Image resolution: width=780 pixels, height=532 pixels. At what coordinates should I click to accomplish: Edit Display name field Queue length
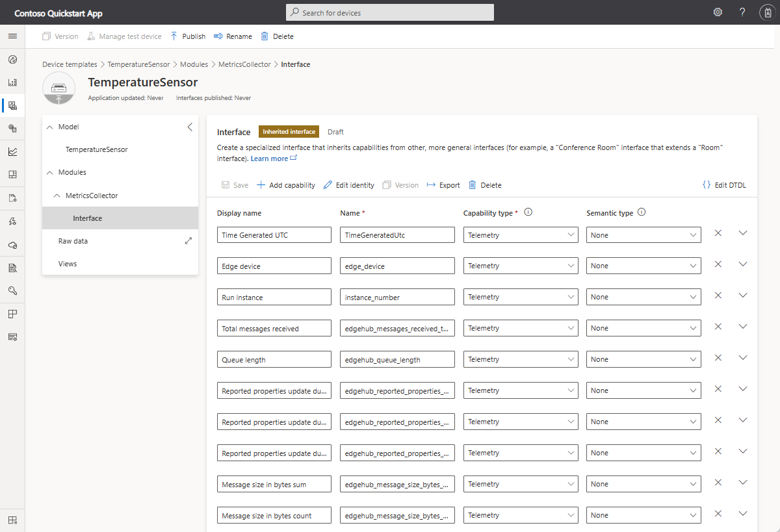(274, 359)
